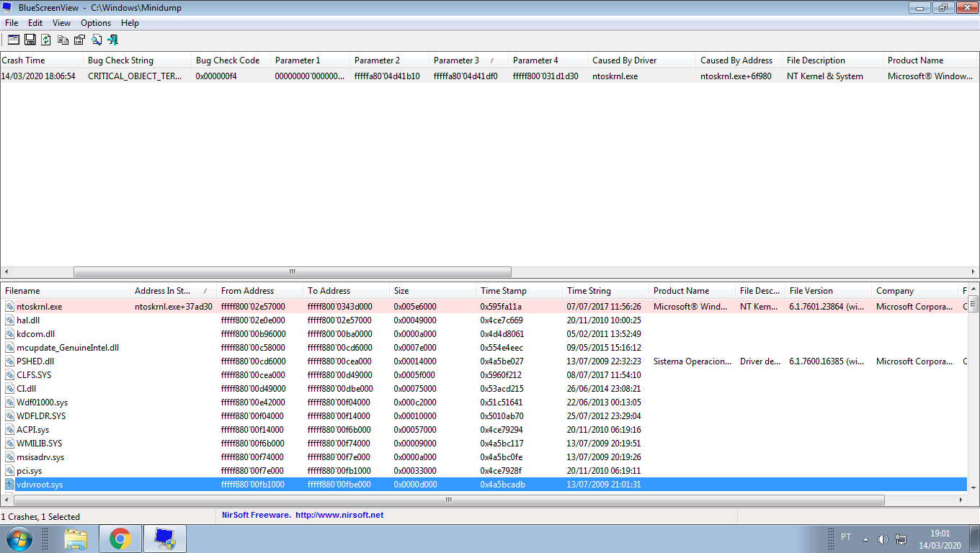Click the hal.dll filename text
The width and height of the screenshot is (980, 553).
pyautogui.click(x=28, y=320)
